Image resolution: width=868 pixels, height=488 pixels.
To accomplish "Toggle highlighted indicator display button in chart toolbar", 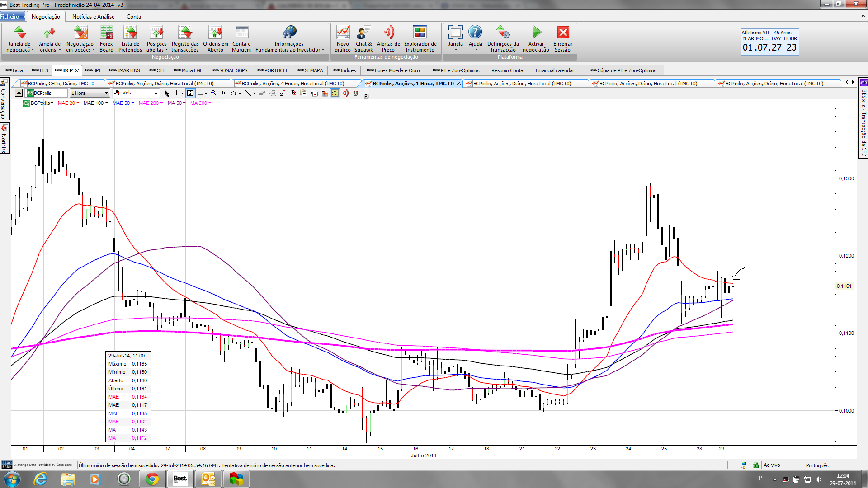I will pyautogui.click(x=335, y=93).
